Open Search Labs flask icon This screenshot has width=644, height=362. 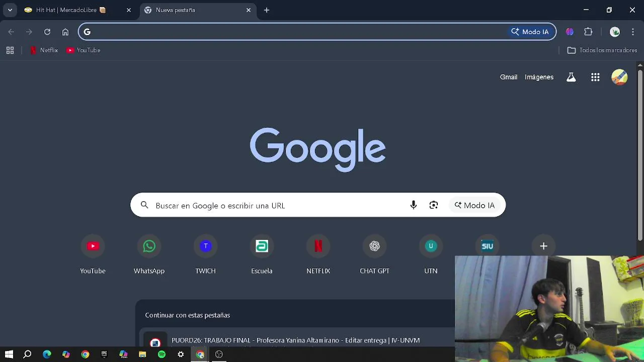tap(571, 77)
